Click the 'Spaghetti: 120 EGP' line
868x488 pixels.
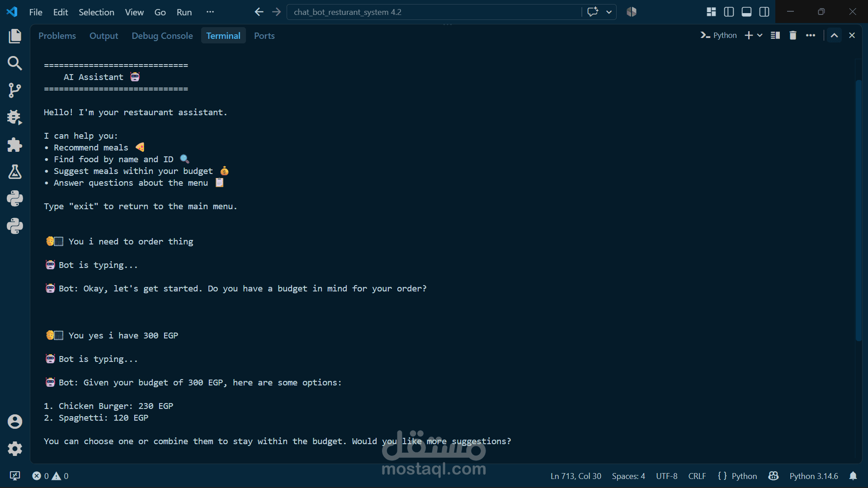click(96, 418)
